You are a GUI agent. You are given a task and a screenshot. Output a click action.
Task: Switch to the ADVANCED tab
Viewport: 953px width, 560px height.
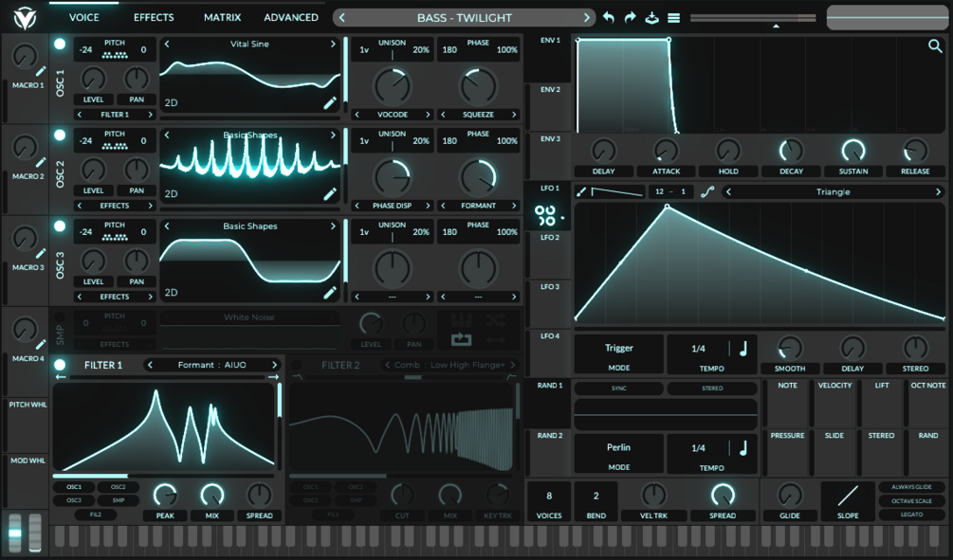[290, 18]
